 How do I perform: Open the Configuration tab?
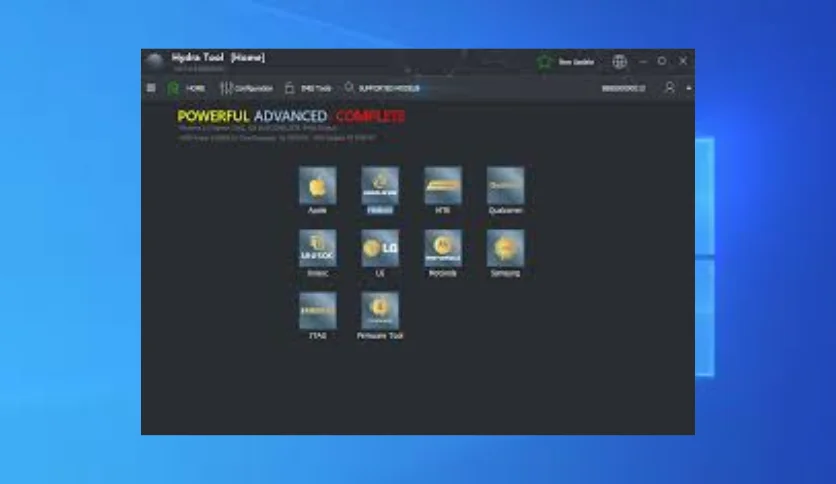246,88
